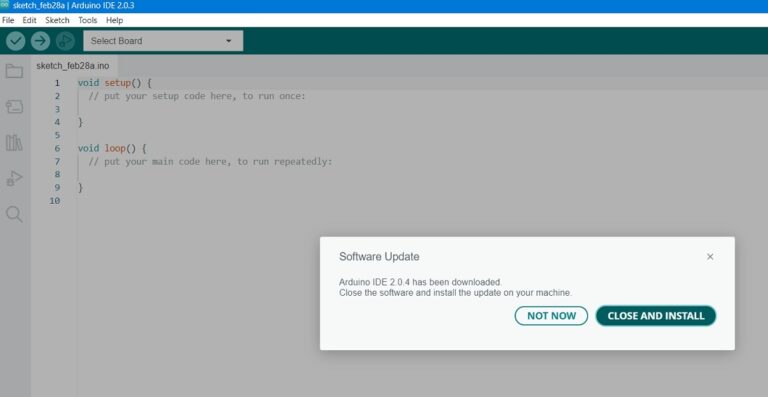
Task: Open the Boards Manager sidebar icon
Action: click(x=14, y=107)
